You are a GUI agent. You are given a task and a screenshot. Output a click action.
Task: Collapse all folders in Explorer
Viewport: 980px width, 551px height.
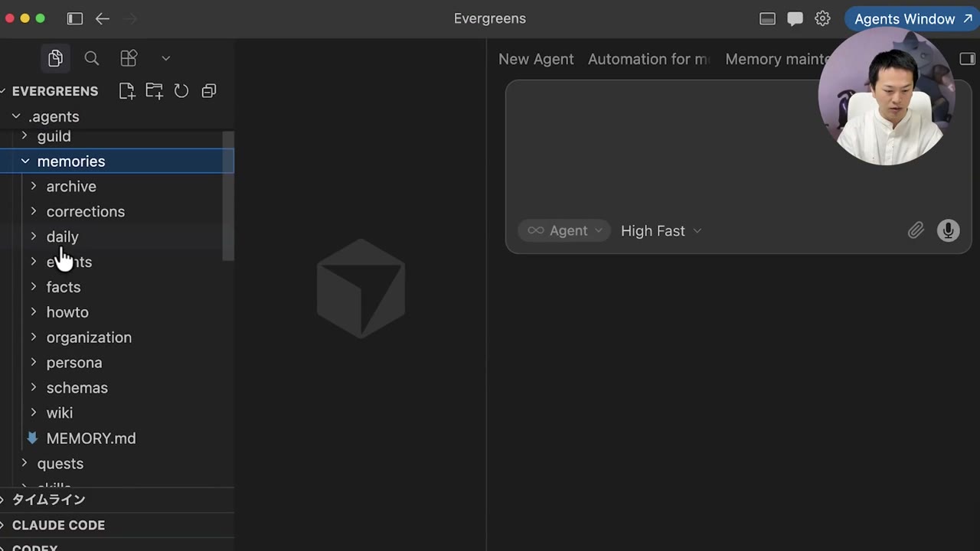pyautogui.click(x=208, y=91)
